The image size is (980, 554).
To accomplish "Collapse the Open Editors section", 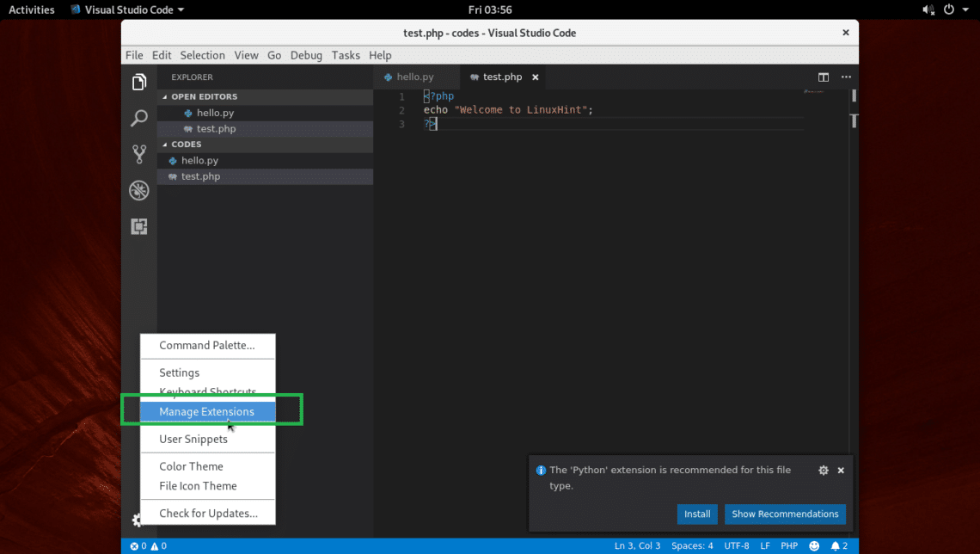I will click(x=204, y=97).
